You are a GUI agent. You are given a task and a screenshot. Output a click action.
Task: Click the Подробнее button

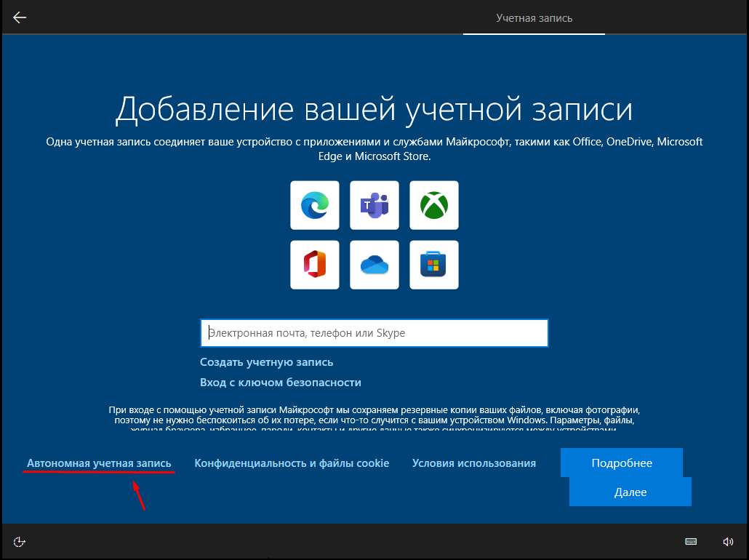click(622, 463)
